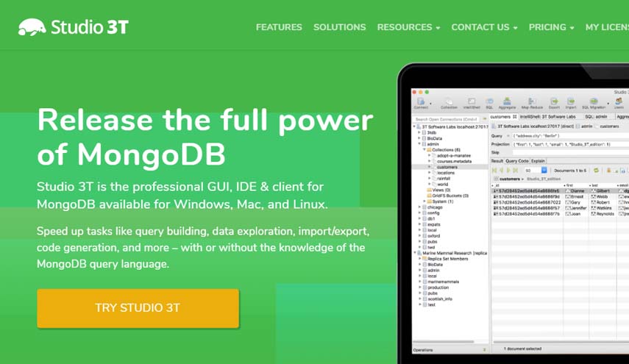629x364 pixels.
Task: Click the Marine Mammal Research server icon
Action: point(419,253)
